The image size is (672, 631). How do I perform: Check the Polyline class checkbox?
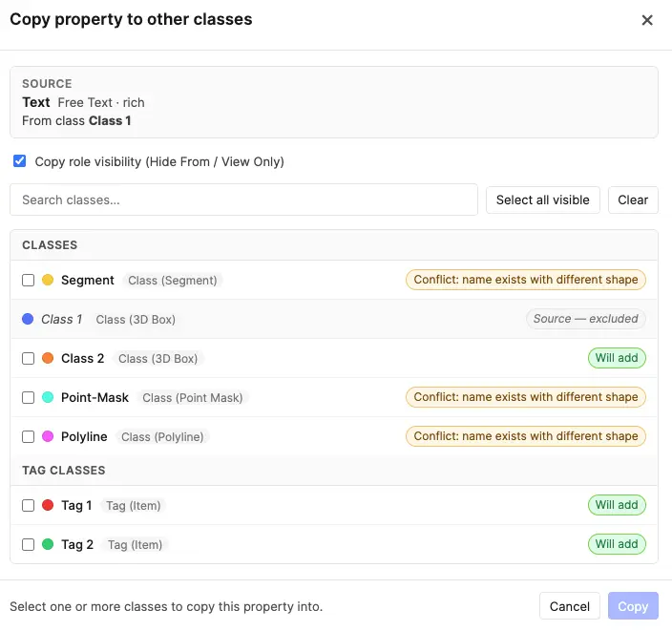tap(29, 437)
